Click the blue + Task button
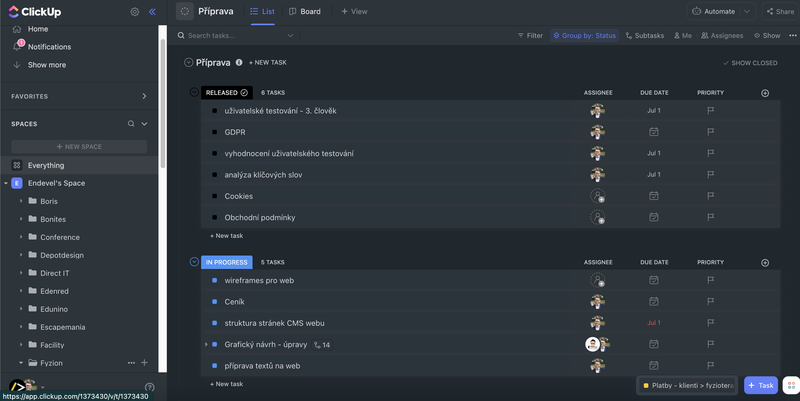800x401 pixels. tap(761, 385)
